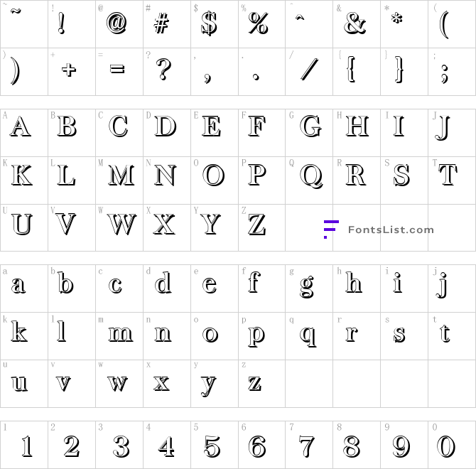This screenshot has width=476, height=469.
Task: Select the digit 0 glyph
Action: coord(446,446)
